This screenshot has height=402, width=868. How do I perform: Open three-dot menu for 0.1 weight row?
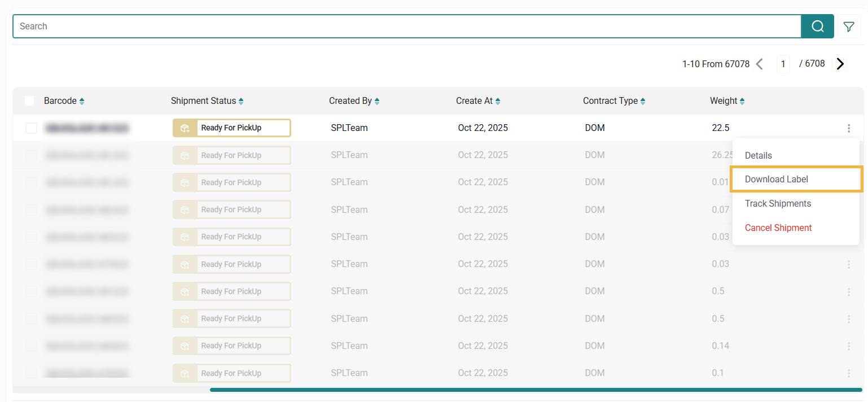pyautogui.click(x=849, y=373)
